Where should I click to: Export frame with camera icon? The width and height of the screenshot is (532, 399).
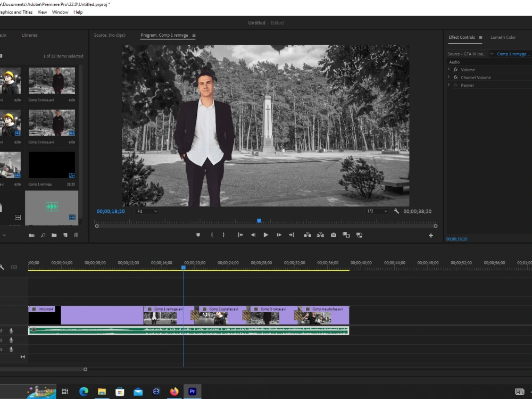pos(334,235)
